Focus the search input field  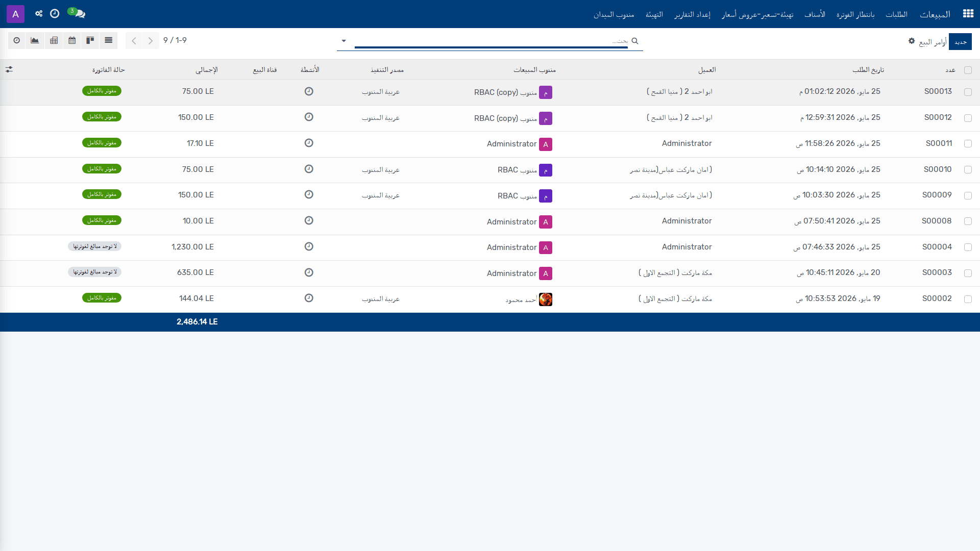point(491,41)
